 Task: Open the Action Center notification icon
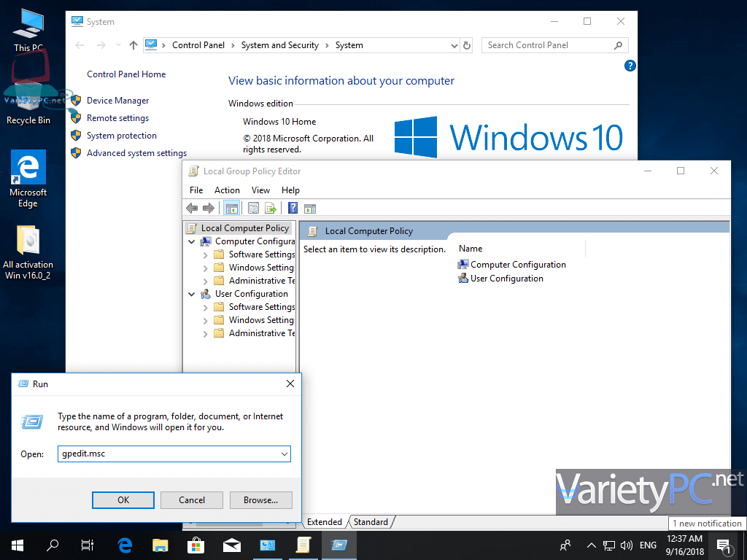click(724, 546)
